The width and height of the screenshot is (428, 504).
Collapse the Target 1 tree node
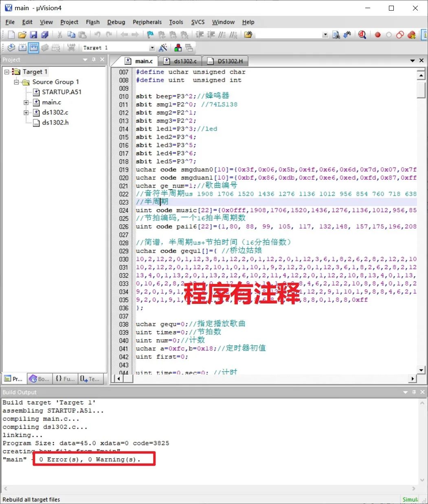click(7, 72)
